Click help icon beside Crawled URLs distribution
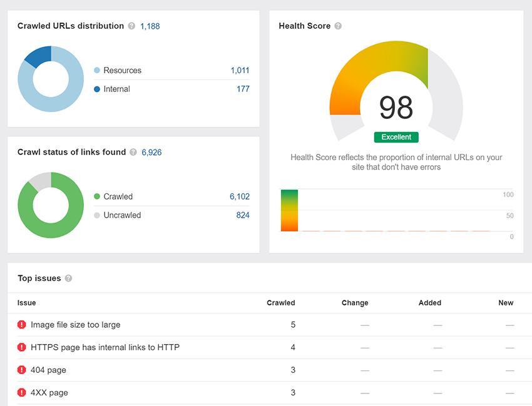 [x=131, y=26]
